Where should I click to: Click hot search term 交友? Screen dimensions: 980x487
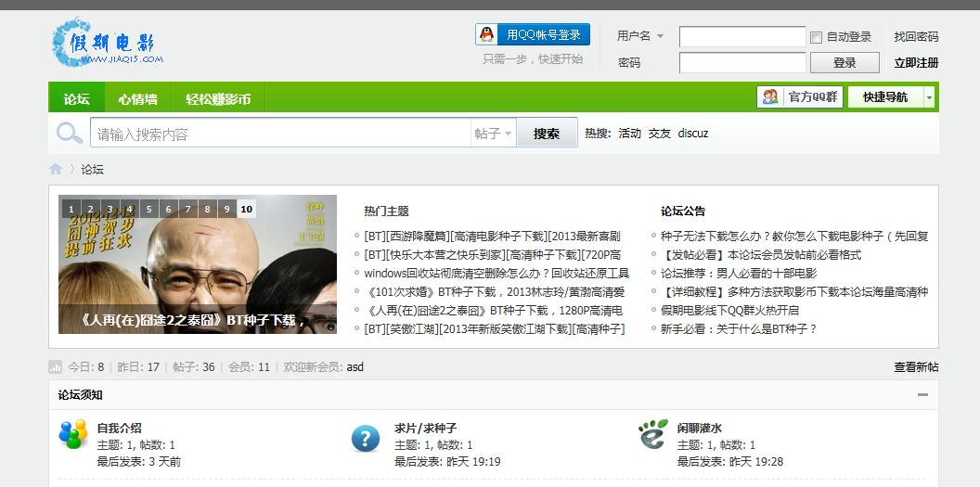(660, 133)
